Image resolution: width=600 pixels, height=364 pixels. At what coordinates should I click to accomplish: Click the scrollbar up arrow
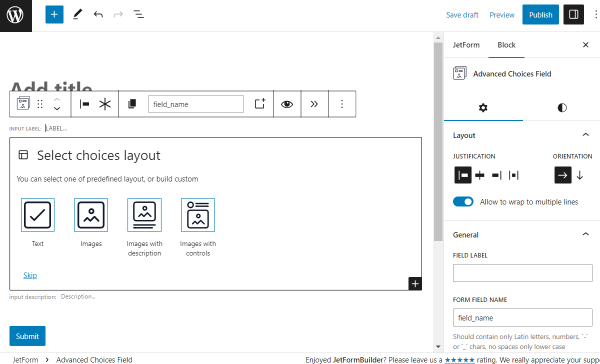(x=438, y=38)
